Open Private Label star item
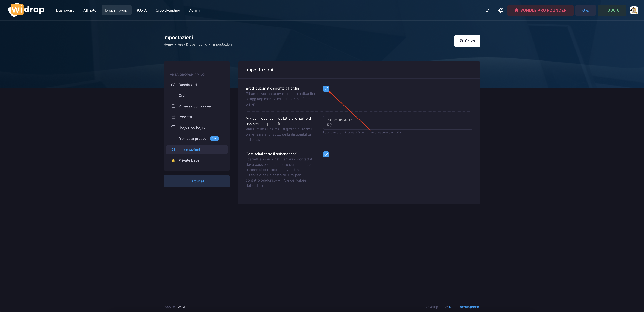Viewport: 644px width, 312px height. (189, 160)
